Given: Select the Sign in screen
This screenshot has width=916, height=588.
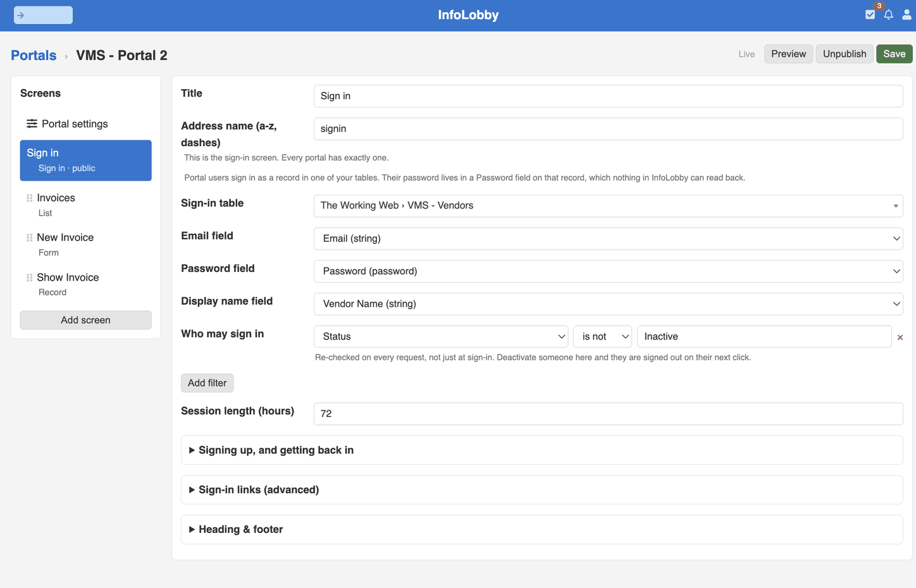Looking at the screenshot, I should (85, 160).
